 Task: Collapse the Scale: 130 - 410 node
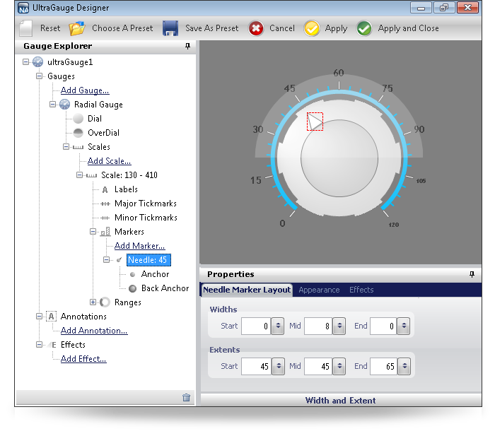pos(79,175)
